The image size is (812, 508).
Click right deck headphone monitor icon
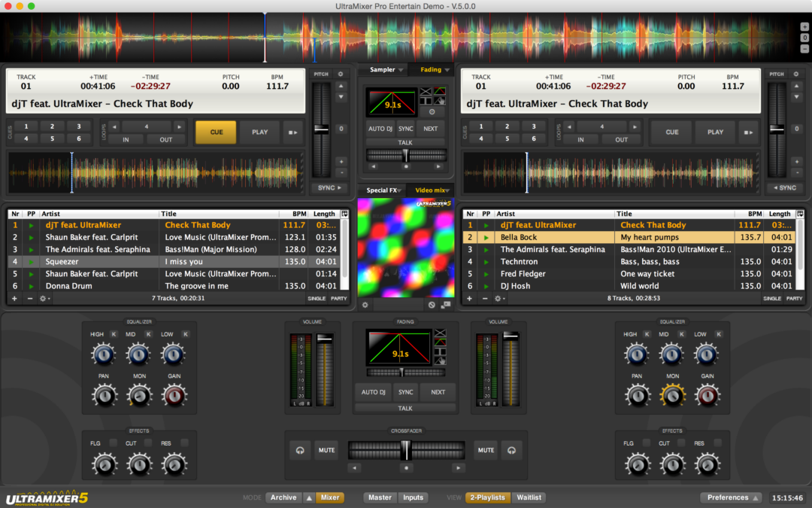tap(511, 450)
